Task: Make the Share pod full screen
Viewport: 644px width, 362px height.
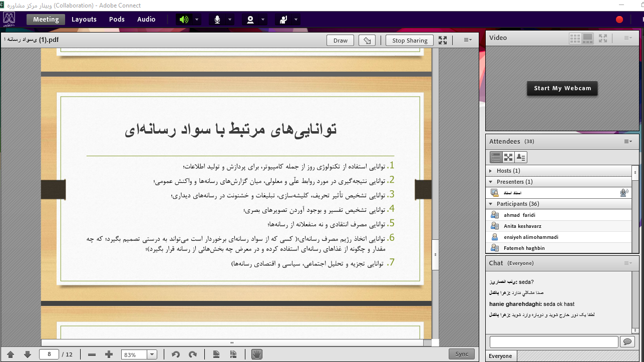Action: pos(443,41)
